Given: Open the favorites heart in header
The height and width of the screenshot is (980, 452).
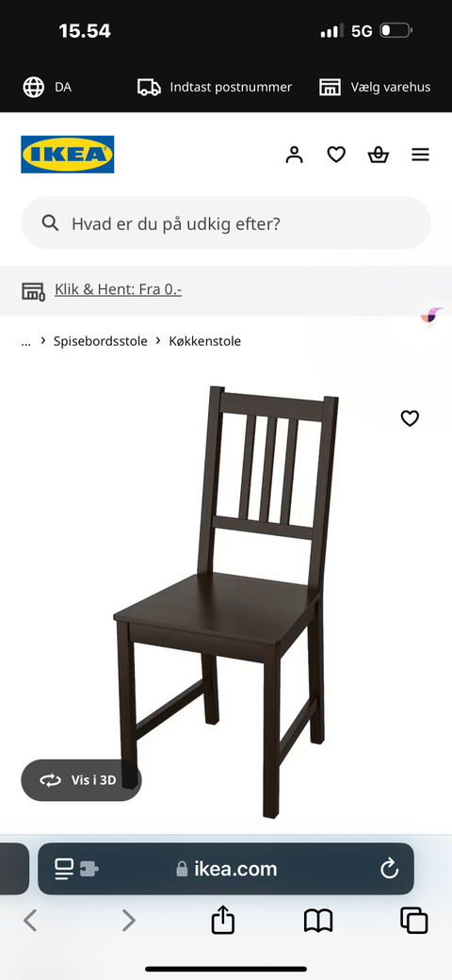Looking at the screenshot, I should point(336,155).
